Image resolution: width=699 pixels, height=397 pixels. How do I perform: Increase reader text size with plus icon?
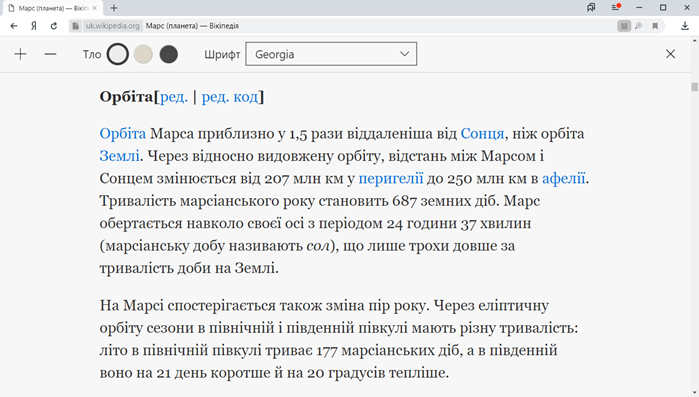click(x=20, y=54)
